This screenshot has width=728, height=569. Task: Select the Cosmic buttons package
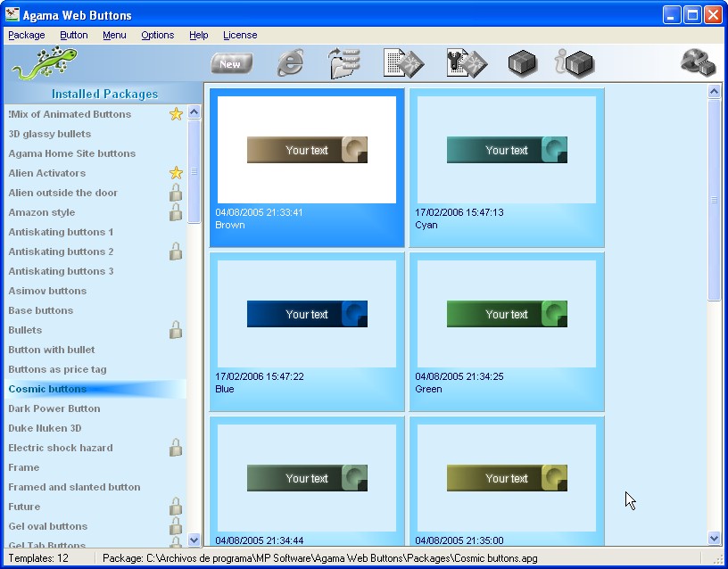tap(95, 389)
